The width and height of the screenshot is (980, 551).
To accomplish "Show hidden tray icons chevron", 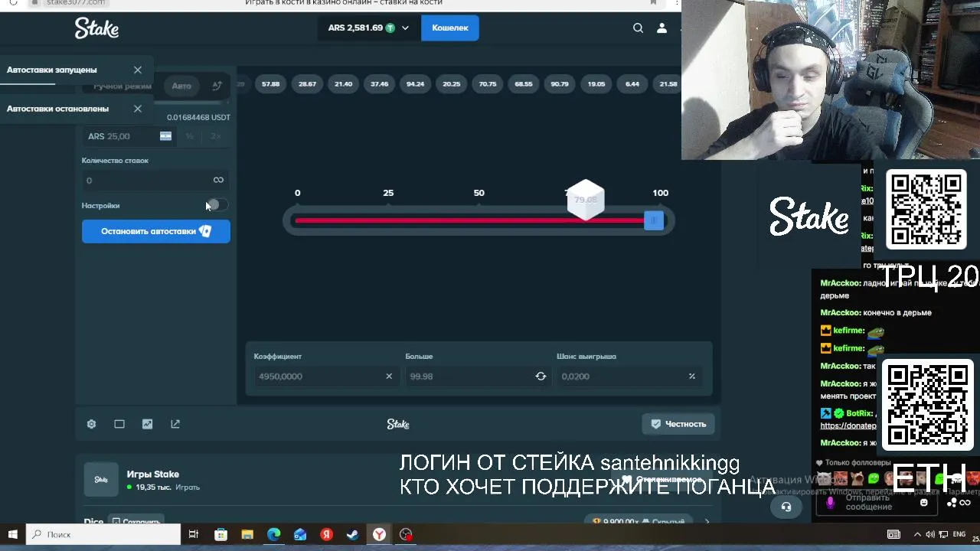I will 917,534.
